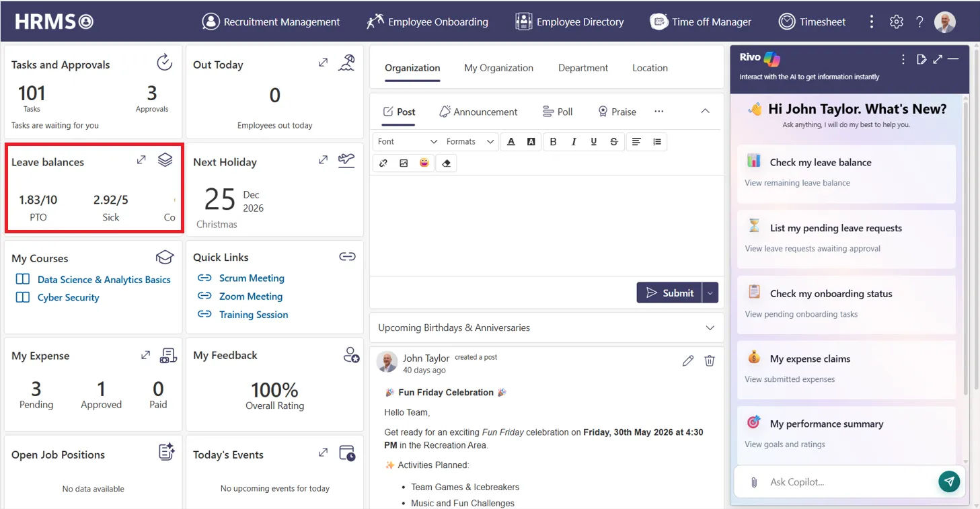Toggle underline formatting
The width and height of the screenshot is (980, 509).
click(594, 142)
